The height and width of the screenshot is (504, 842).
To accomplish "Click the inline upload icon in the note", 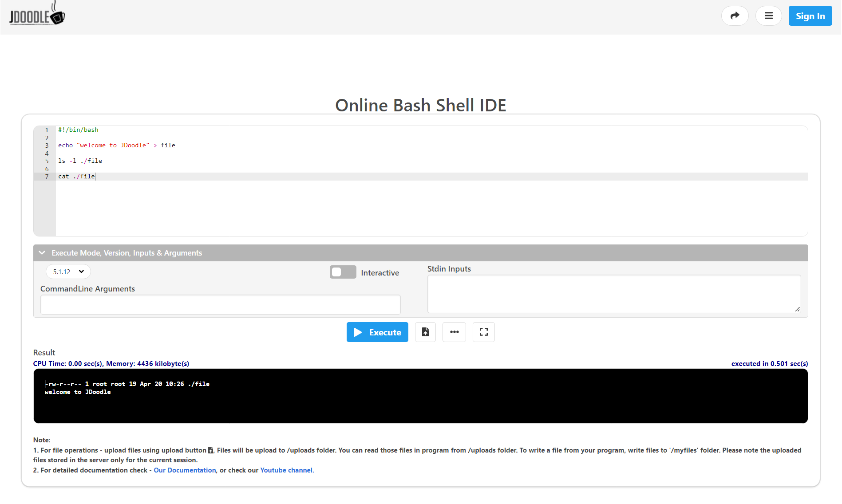I will click(x=210, y=450).
